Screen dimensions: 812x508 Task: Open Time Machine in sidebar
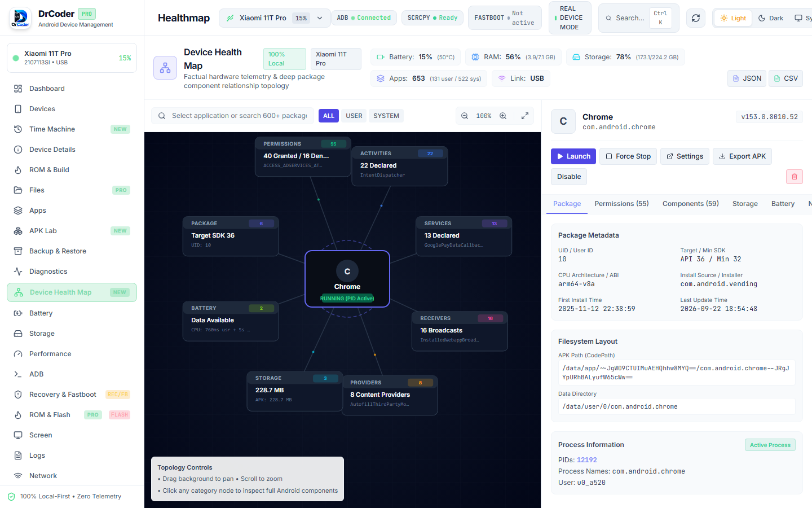click(x=72, y=129)
